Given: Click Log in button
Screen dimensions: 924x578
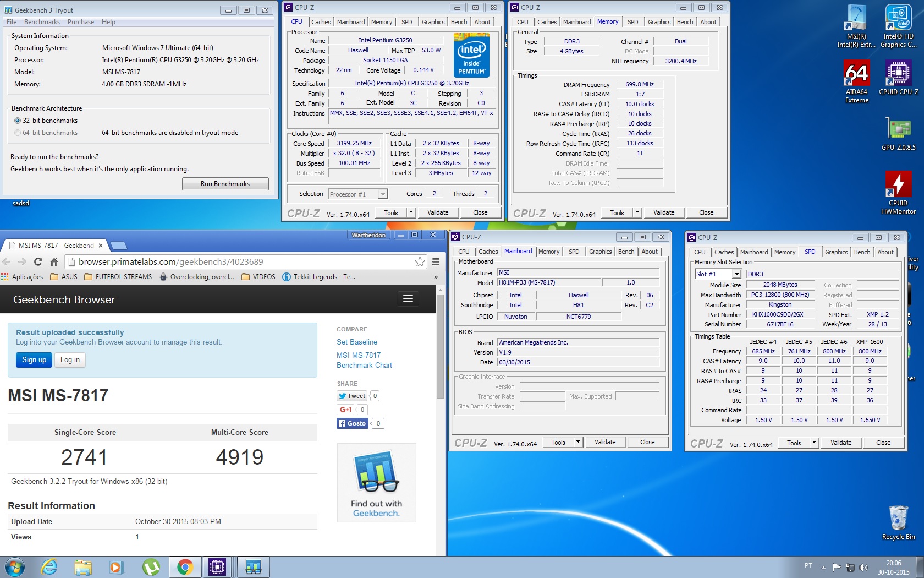Looking at the screenshot, I should (70, 360).
